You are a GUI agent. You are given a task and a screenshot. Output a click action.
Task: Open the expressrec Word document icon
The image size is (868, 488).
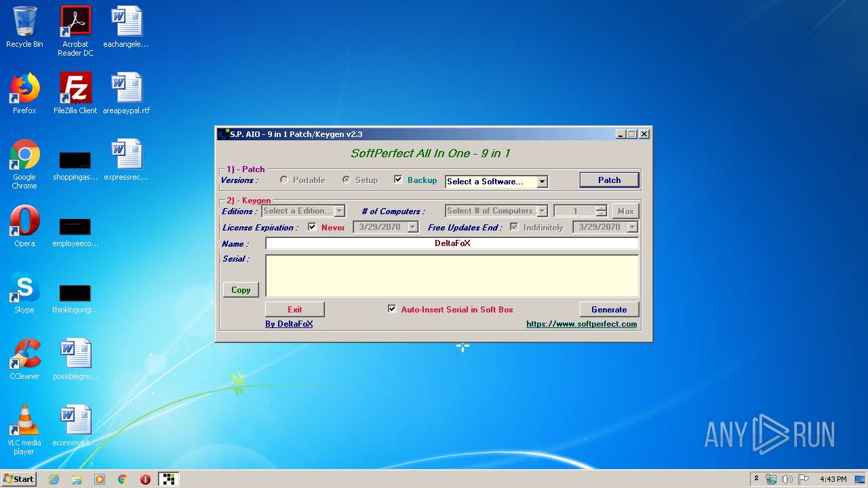click(126, 160)
